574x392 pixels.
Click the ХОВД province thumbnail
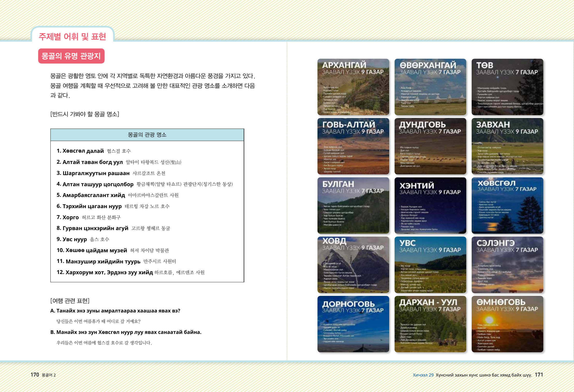353,265
